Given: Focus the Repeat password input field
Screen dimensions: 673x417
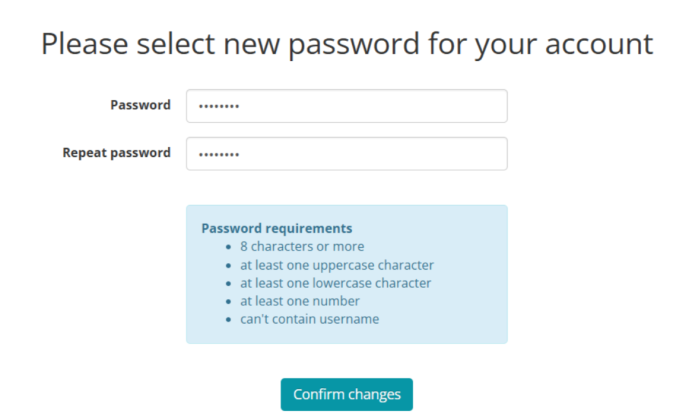Looking at the screenshot, I should click(x=346, y=154).
